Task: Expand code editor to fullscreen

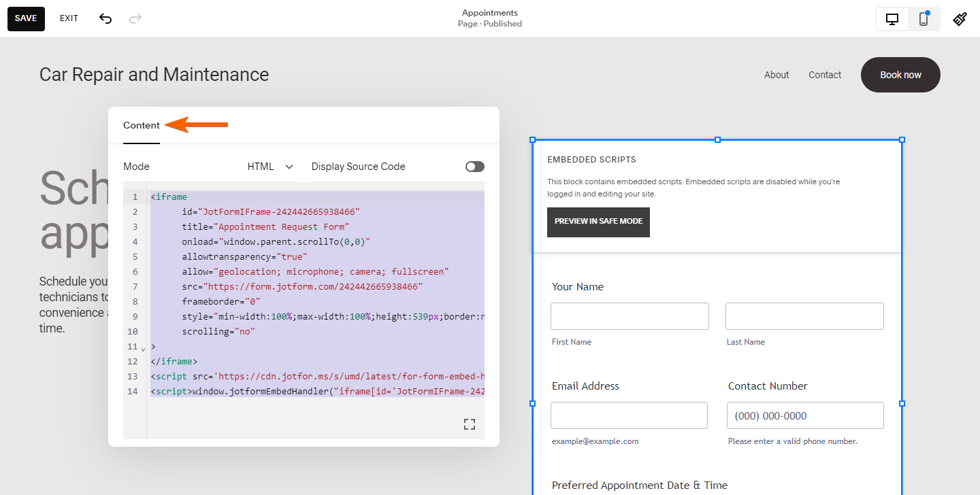Action: pos(470,424)
